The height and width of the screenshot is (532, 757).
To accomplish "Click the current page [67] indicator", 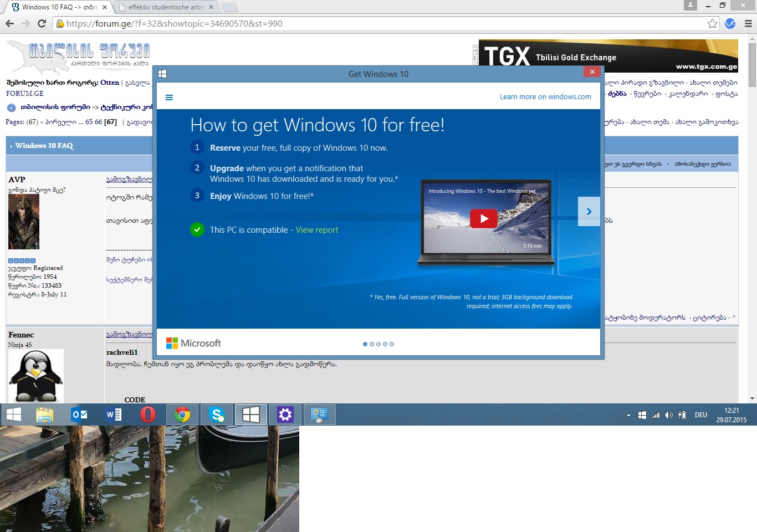I will [x=110, y=122].
